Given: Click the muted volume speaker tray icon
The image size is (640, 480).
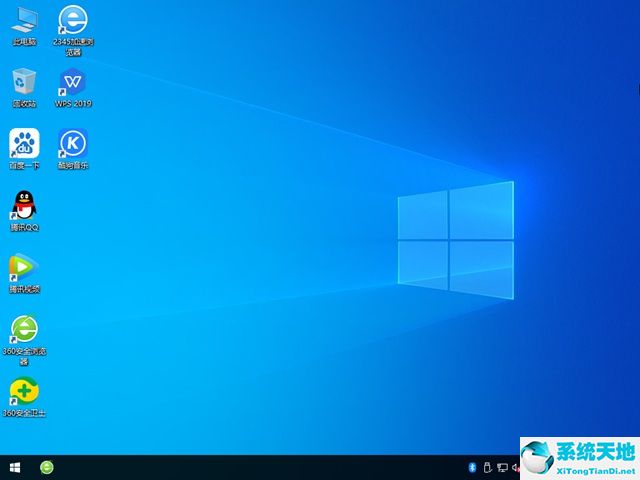Looking at the screenshot, I should (515, 467).
